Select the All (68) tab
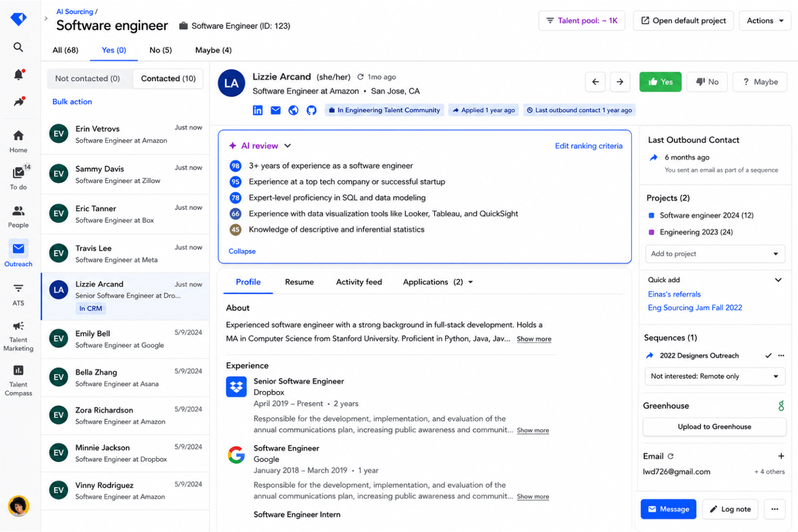Screen dimensions: 798x532 coord(65,50)
